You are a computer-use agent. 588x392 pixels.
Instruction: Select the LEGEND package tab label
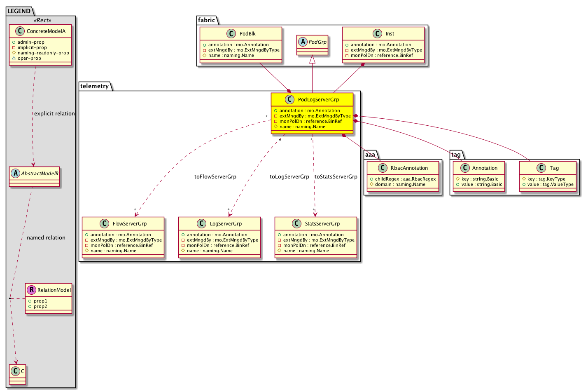[19, 11]
